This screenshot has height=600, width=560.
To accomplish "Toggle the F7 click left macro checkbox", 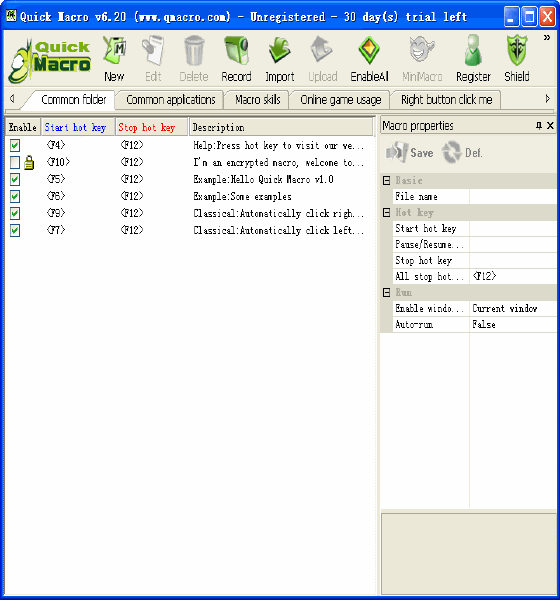I will pyautogui.click(x=15, y=231).
